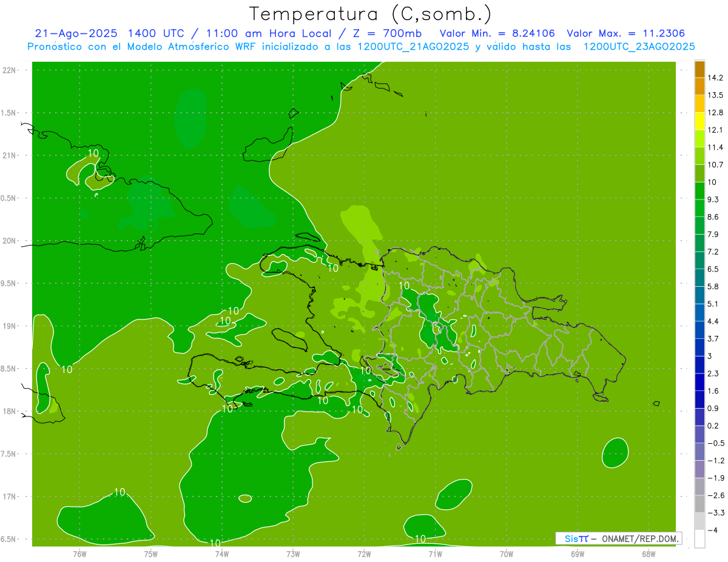Click the "19N" latitude label
The image size is (728, 562).
coord(10,326)
